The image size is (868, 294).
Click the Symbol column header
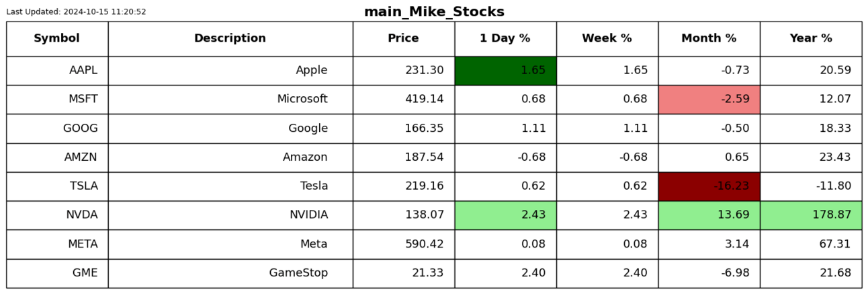[57, 39]
